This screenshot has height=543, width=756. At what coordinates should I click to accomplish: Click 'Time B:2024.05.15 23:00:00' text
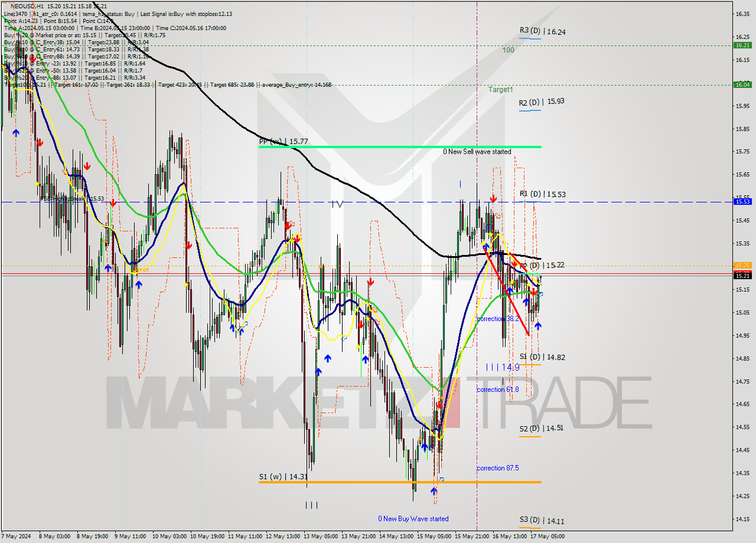coord(115,28)
